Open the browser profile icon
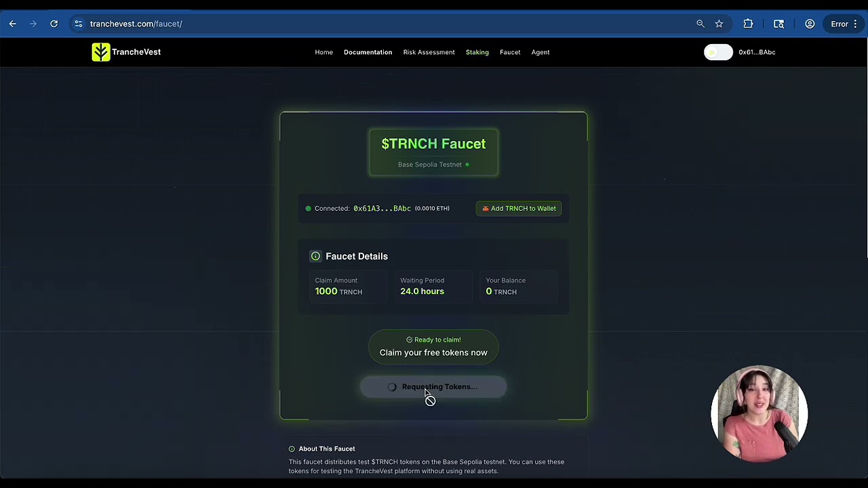Screen dimensions: 868x488 (x=810, y=24)
